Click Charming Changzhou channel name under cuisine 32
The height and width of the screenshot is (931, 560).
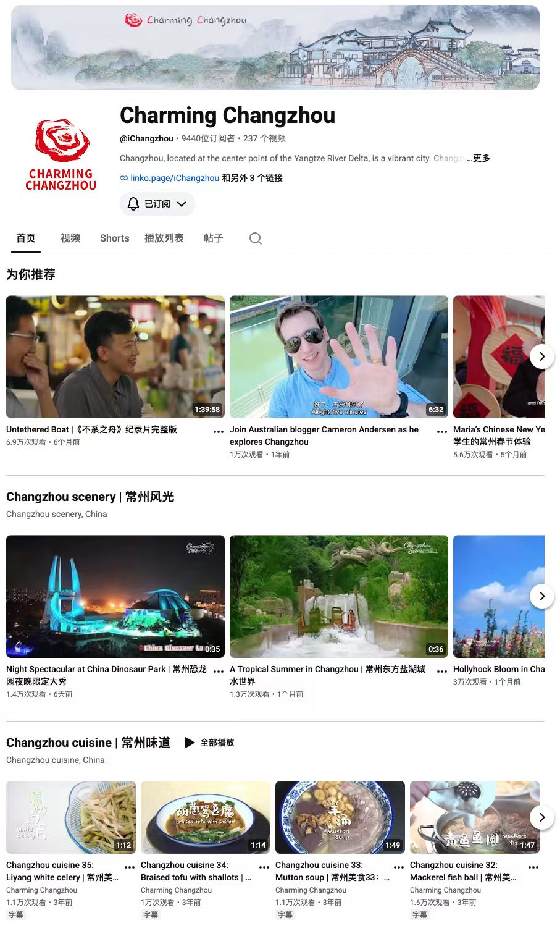(x=446, y=890)
